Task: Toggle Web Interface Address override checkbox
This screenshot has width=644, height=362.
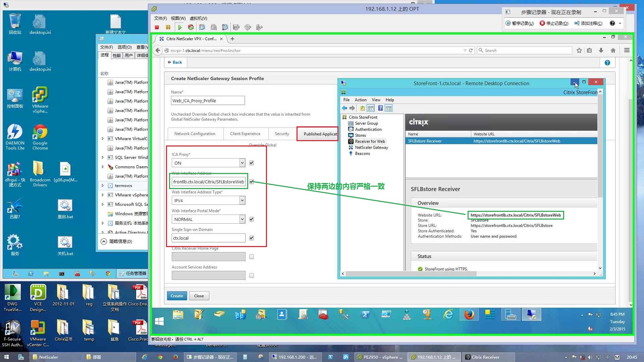Action: [252, 182]
